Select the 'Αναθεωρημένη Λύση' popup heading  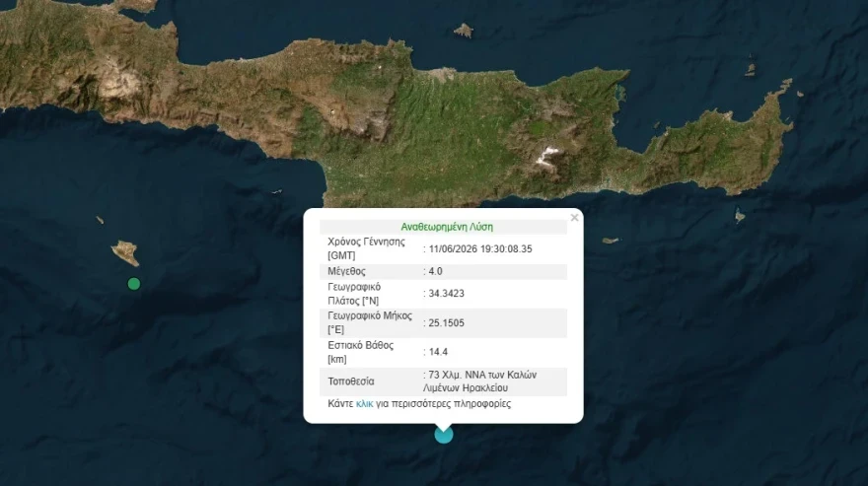447,227
